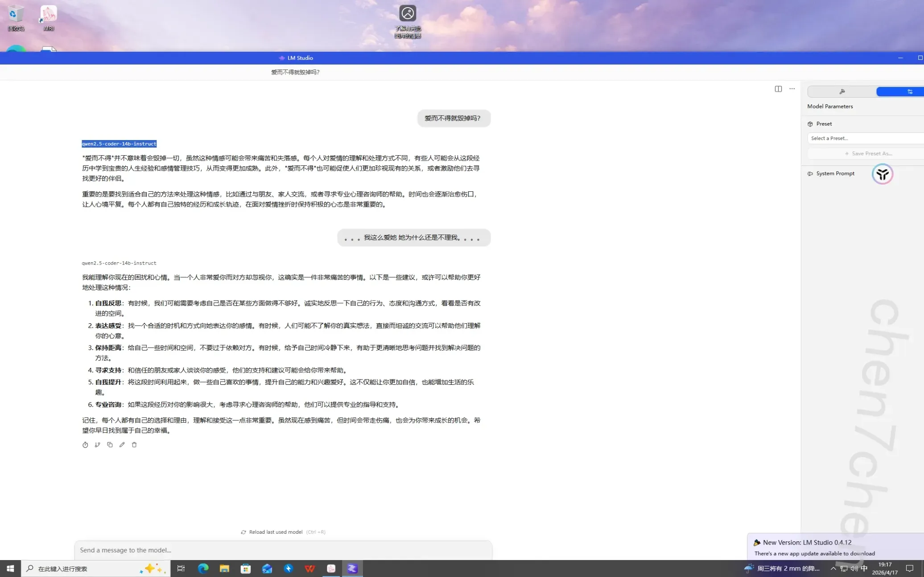The width and height of the screenshot is (924, 577).
Task: Open the three-dots chat options menu
Action: click(792, 89)
